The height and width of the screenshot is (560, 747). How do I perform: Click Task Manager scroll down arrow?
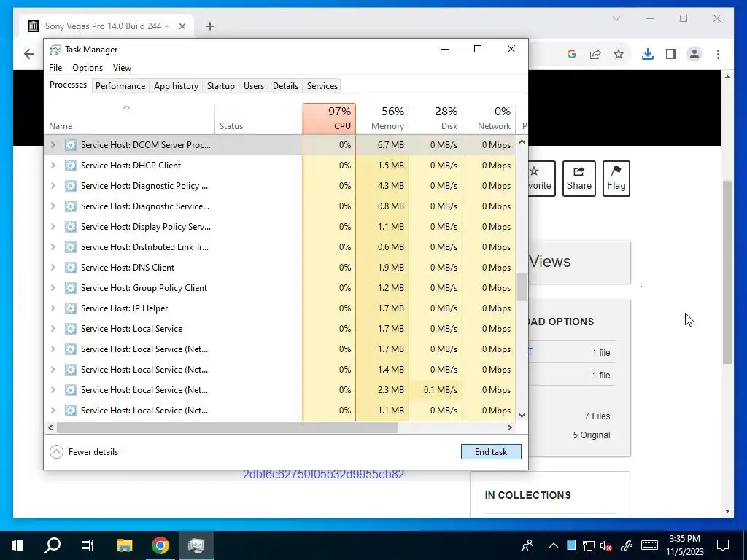tap(522, 415)
